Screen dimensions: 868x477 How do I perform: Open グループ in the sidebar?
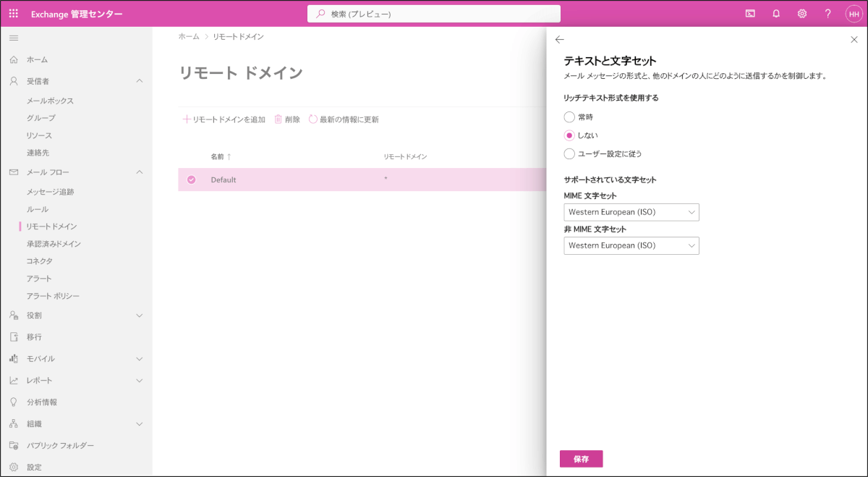pyautogui.click(x=41, y=118)
